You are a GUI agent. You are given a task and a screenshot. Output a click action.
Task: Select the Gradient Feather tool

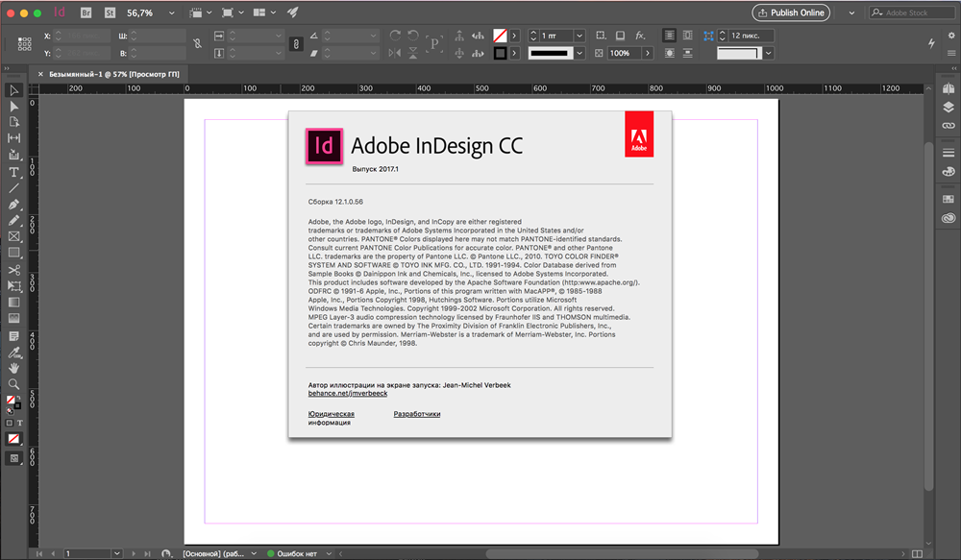pos(13,318)
